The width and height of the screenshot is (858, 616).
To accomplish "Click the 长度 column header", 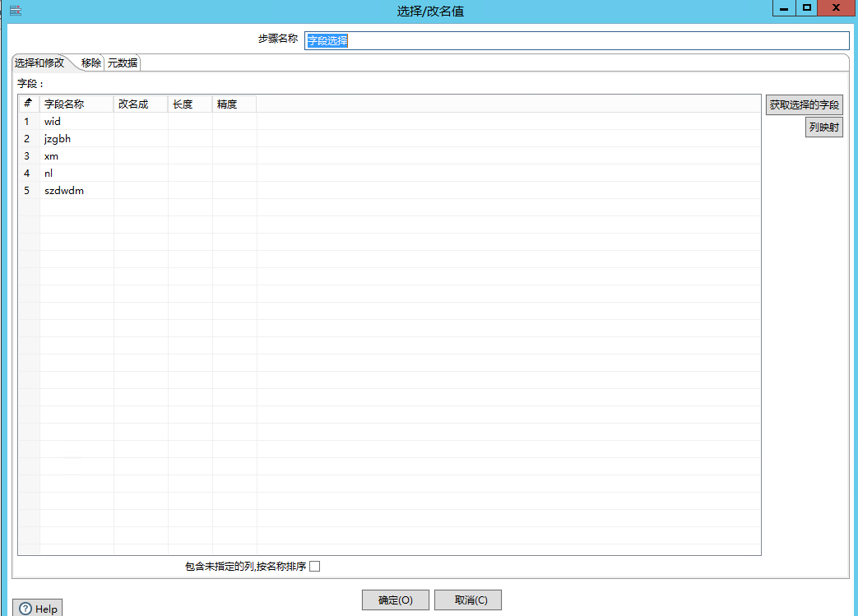I will pos(190,104).
